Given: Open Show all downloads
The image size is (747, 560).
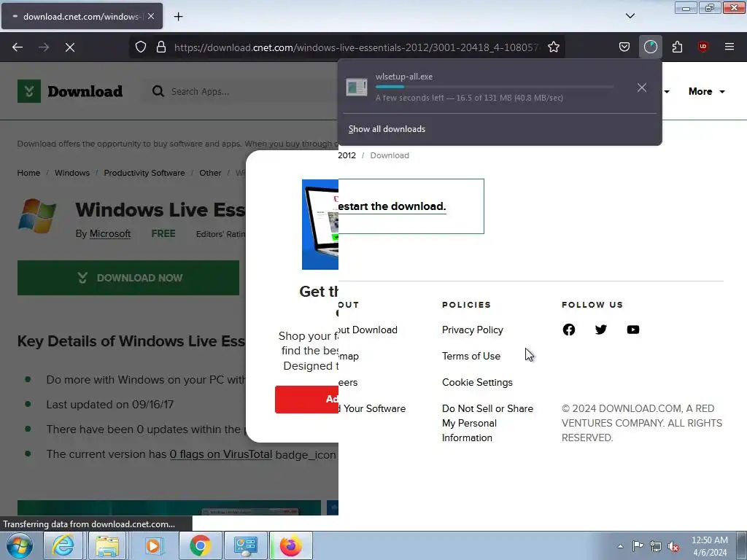Looking at the screenshot, I should [x=387, y=129].
